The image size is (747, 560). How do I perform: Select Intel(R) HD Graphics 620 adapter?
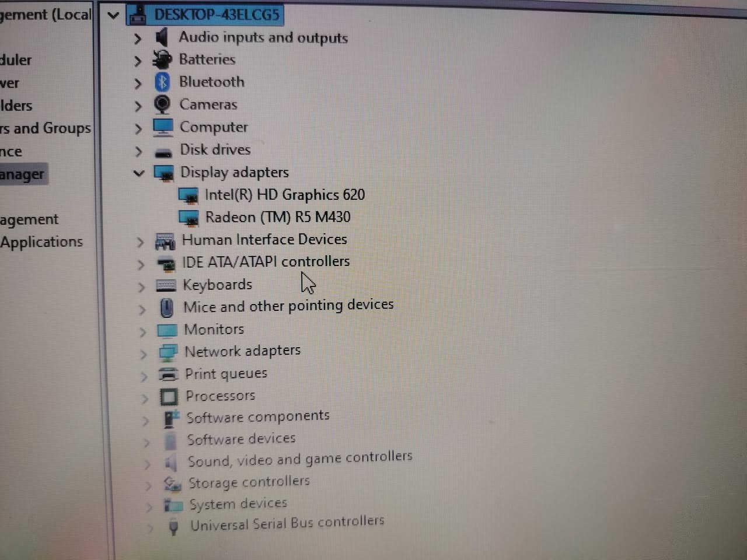pyautogui.click(x=285, y=195)
